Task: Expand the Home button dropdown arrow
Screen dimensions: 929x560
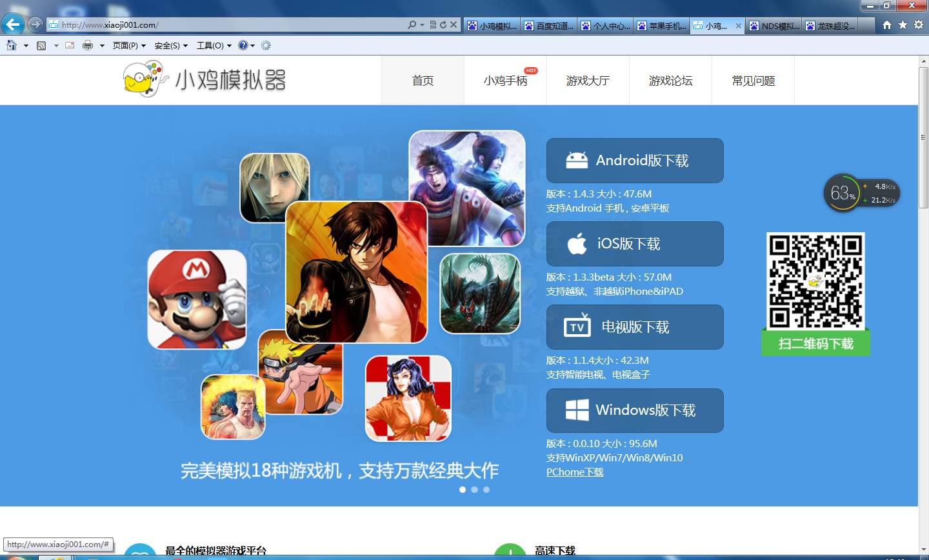Action: [26, 46]
